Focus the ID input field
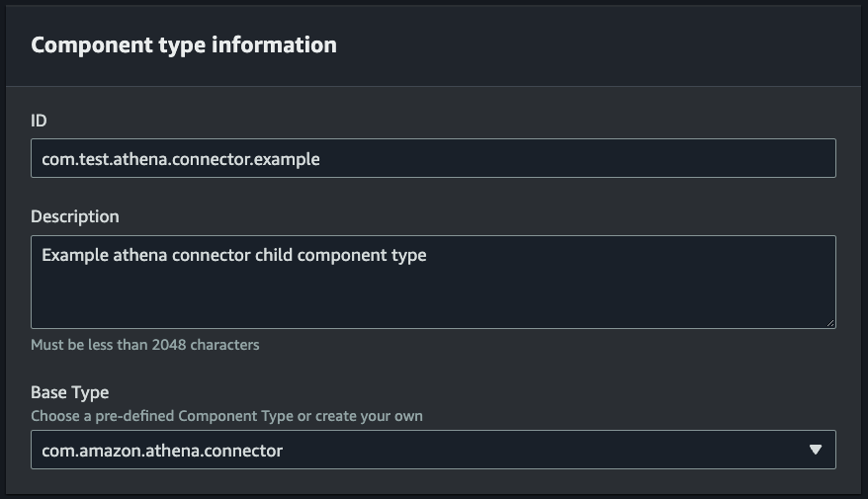This screenshot has height=499, width=868. pos(433,158)
